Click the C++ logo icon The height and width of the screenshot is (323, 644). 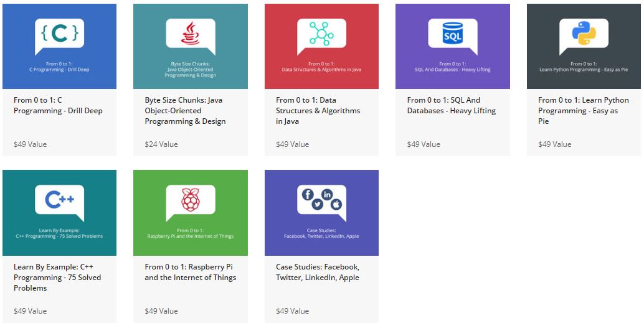click(x=59, y=200)
